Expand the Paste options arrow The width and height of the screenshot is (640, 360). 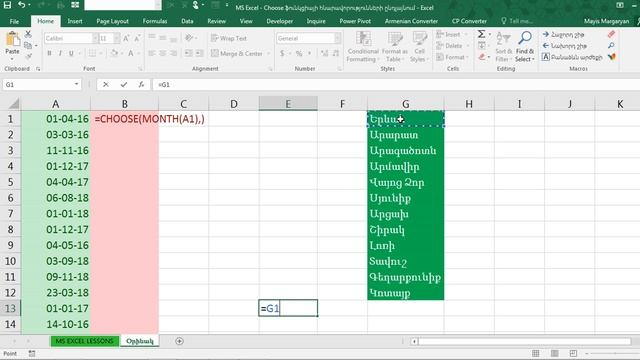pos(12,59)
